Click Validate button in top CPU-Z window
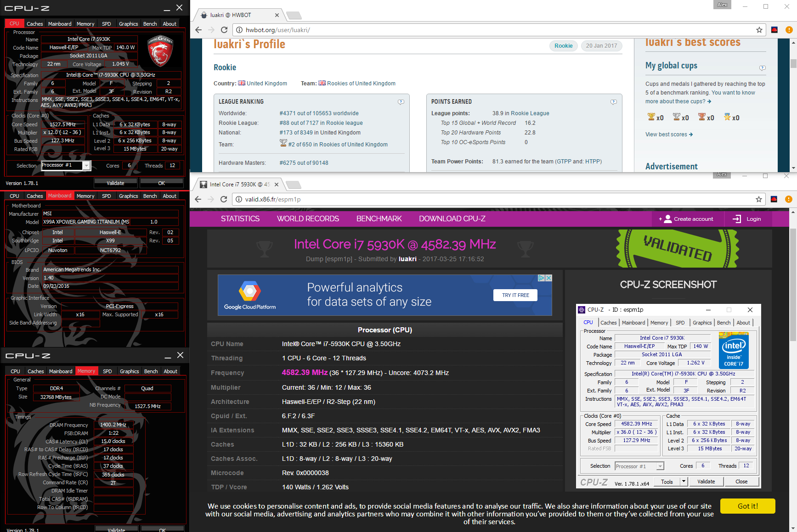Image resolution: width=797 pixels, height=532 pixels. [x=116, y=183]
